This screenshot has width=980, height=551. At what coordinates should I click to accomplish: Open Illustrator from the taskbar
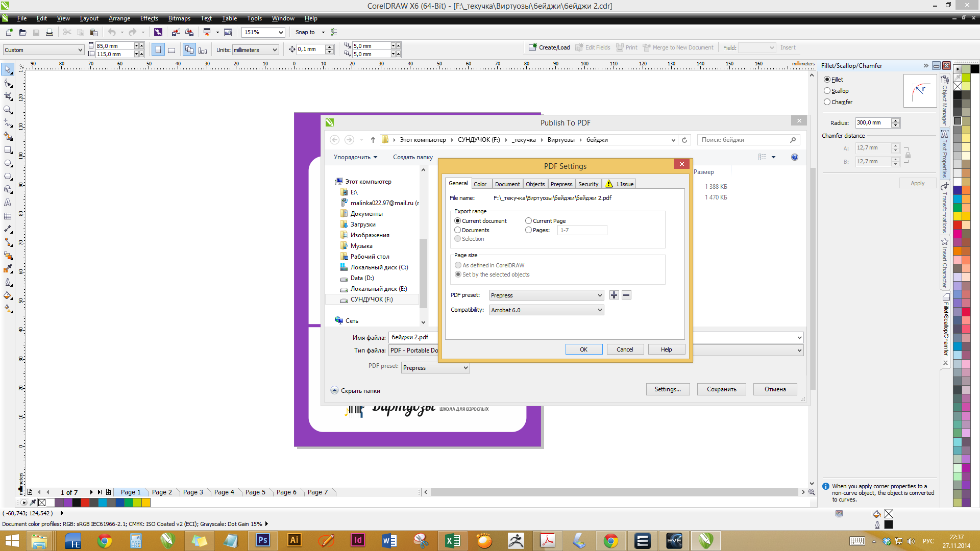click(x=295, y=540)
